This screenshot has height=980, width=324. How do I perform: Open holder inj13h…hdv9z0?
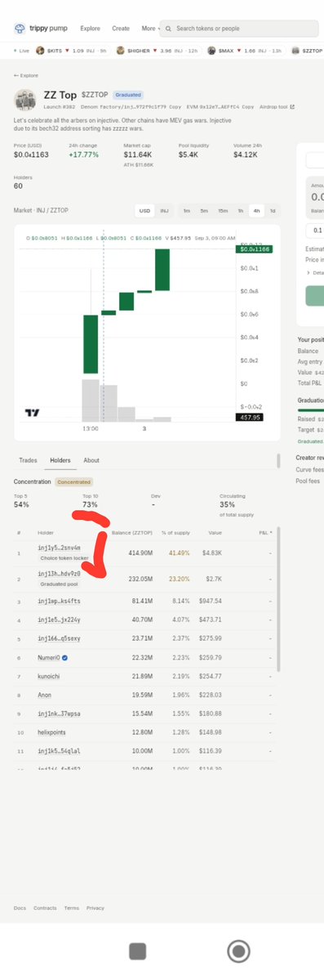pos(59,573)
